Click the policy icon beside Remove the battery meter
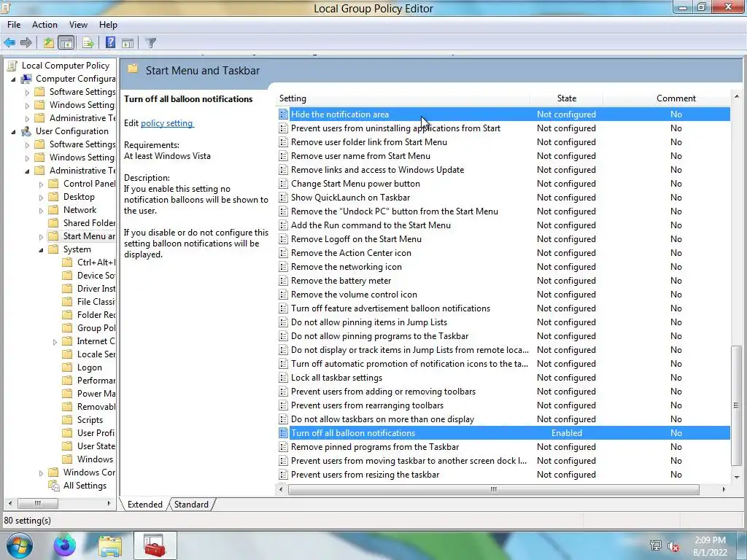The width and height of the screenshot is (747, 560). pyautogui.click(x=283, y=281)
